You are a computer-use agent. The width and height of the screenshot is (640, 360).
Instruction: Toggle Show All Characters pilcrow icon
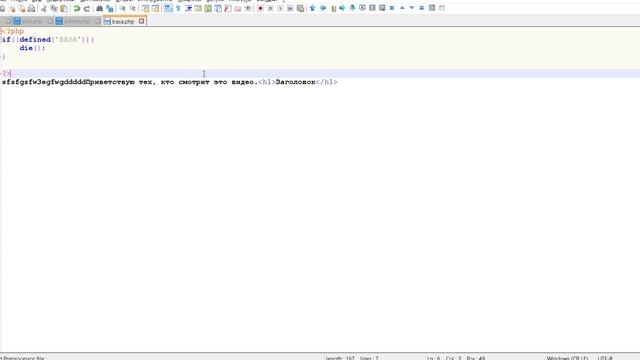178,8
